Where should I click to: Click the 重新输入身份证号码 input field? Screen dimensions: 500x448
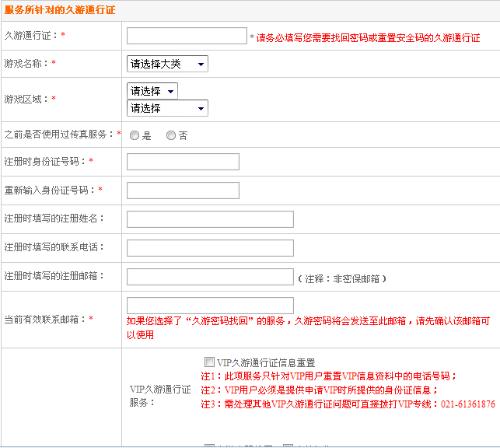click(183, 190)
